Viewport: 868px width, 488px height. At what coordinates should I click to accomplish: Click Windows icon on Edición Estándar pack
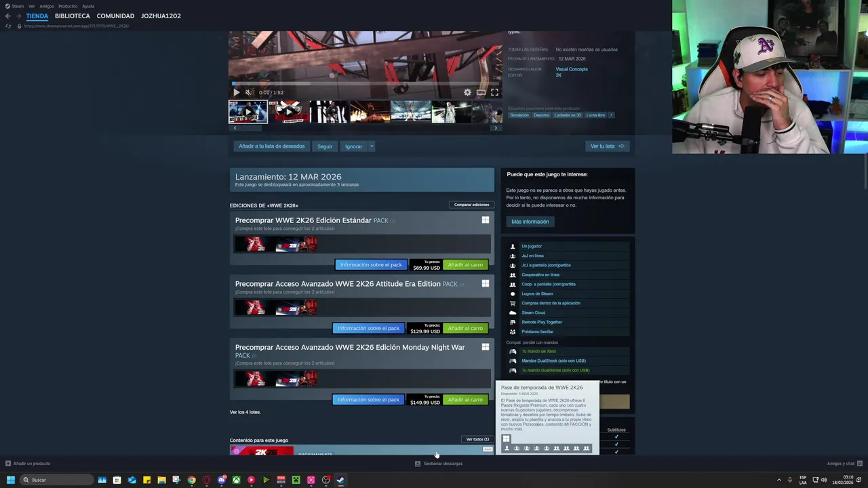pos(486,220)
